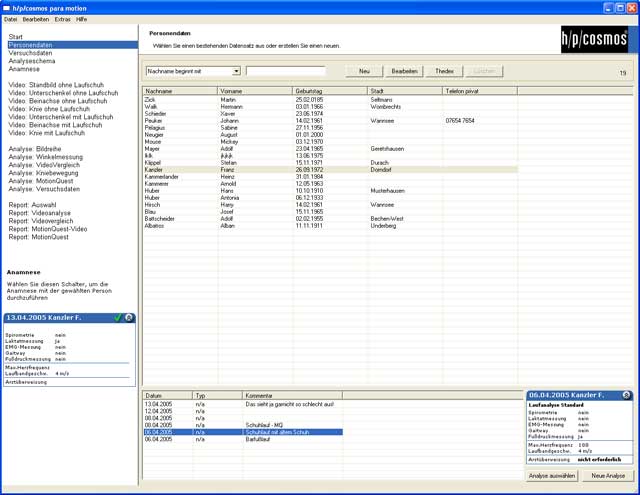Open Analyseschema in the sidebar

[x=31, y=61]
